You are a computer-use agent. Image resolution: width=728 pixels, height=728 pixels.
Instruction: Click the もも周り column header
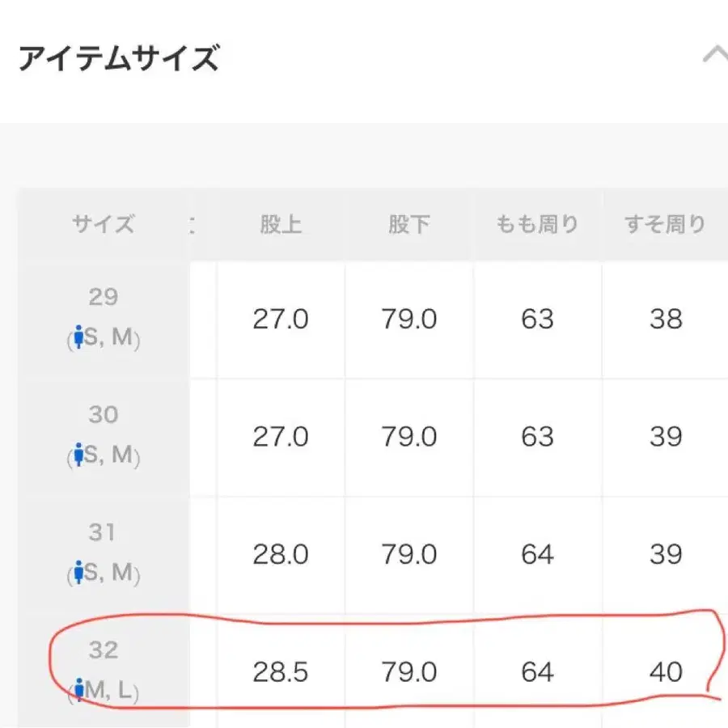coord(537,225)
